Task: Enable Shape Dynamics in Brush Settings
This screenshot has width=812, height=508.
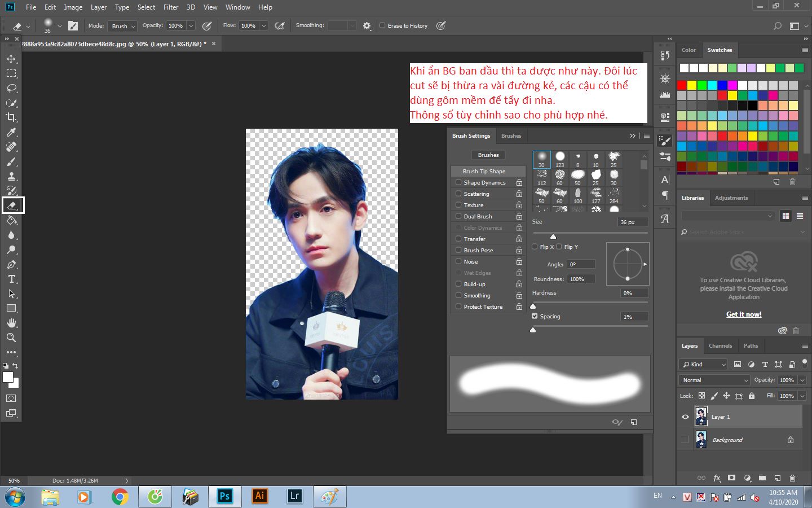Action: coord(458,182)
